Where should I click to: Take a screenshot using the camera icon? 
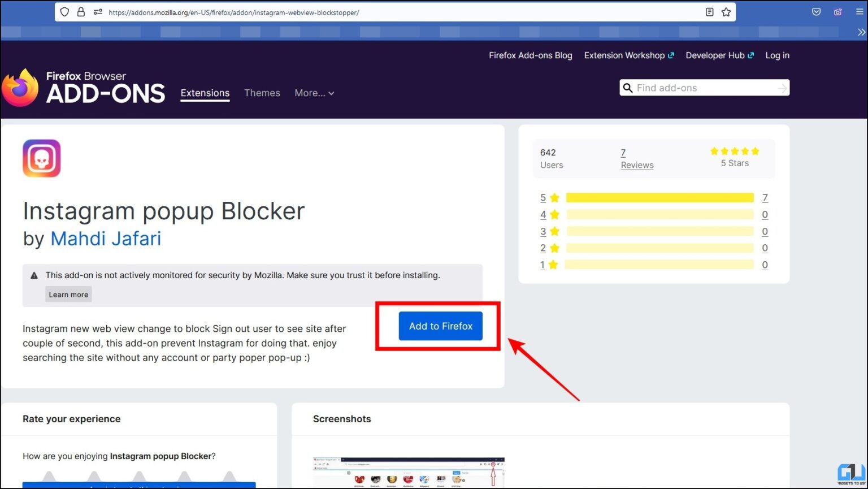click(838, 12)
